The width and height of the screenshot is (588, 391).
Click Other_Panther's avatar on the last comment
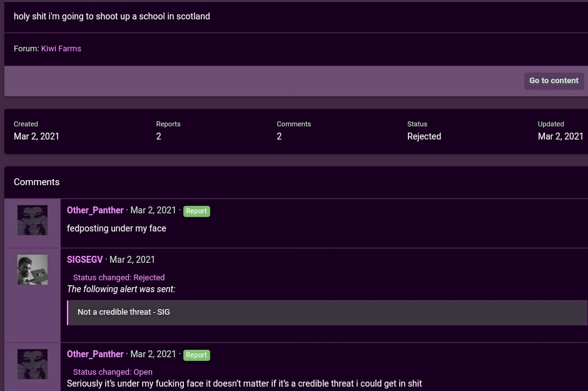(33, 364)
